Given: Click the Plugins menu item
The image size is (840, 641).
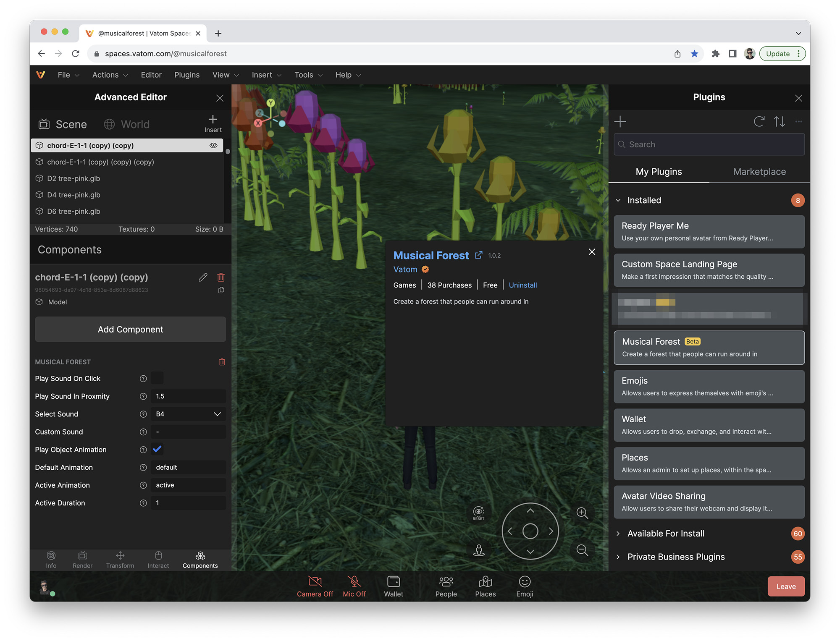Looking at the screenshot, I should tap(187, 75).
